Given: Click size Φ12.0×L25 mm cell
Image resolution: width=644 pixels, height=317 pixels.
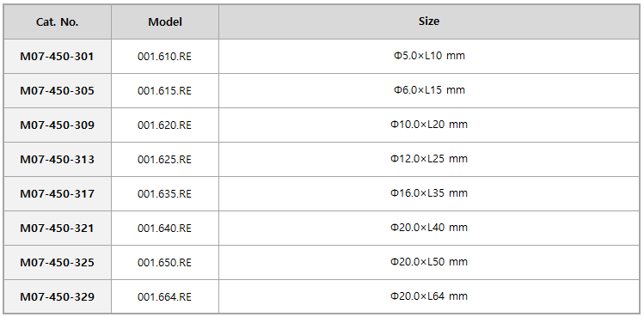Looking at the screenshot, I should [x=429, y=159].
